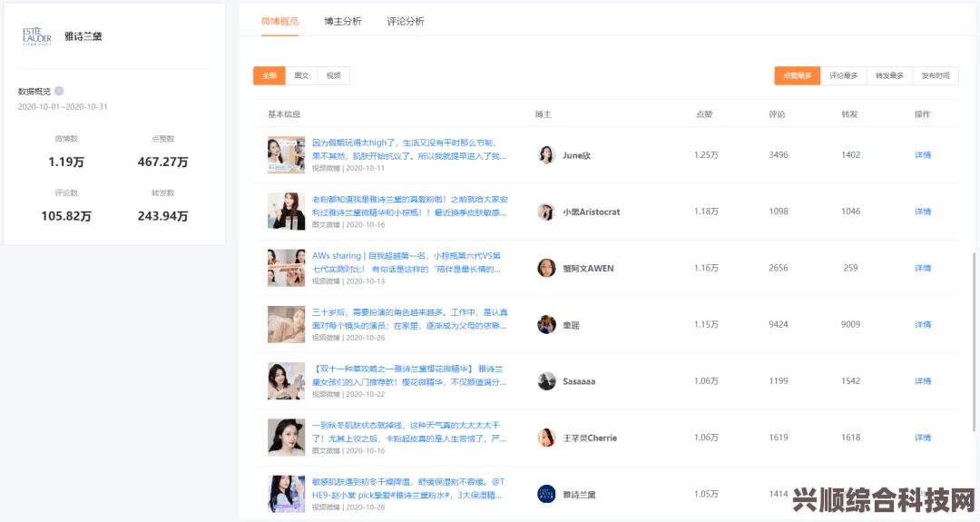Image resolution: width=980 pixels, height=522 pixels.
Task: Open 详情 for 小黑Aristocrat's post
Action: click(x=923, y=212)
